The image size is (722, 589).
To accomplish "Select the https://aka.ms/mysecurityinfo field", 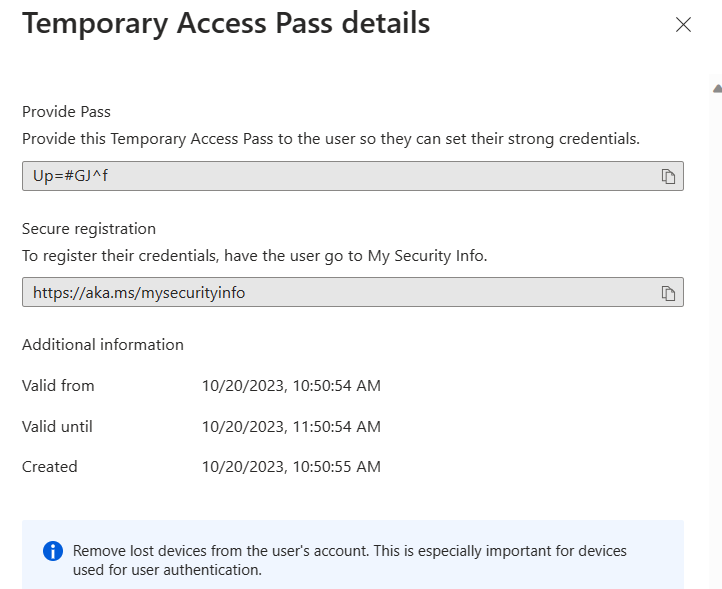I will [x=353, y=292].
